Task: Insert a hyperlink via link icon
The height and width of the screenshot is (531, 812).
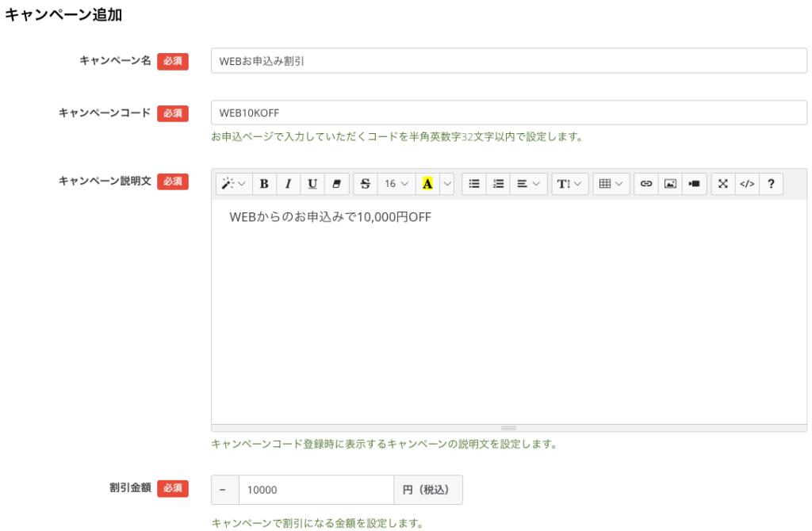Action: click(646, 184)
